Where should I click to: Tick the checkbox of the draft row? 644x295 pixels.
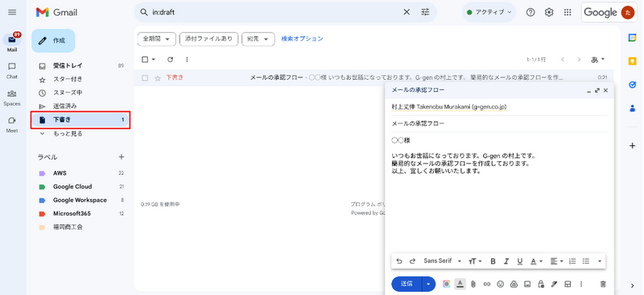145,78
